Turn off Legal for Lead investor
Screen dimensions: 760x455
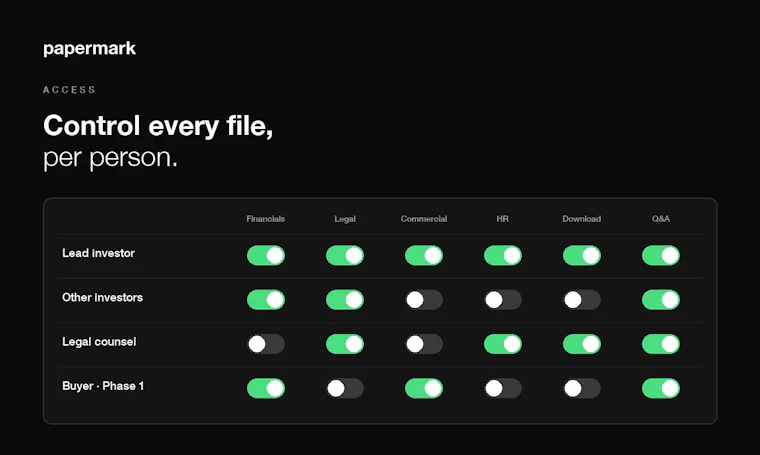[x=345, y=255]
